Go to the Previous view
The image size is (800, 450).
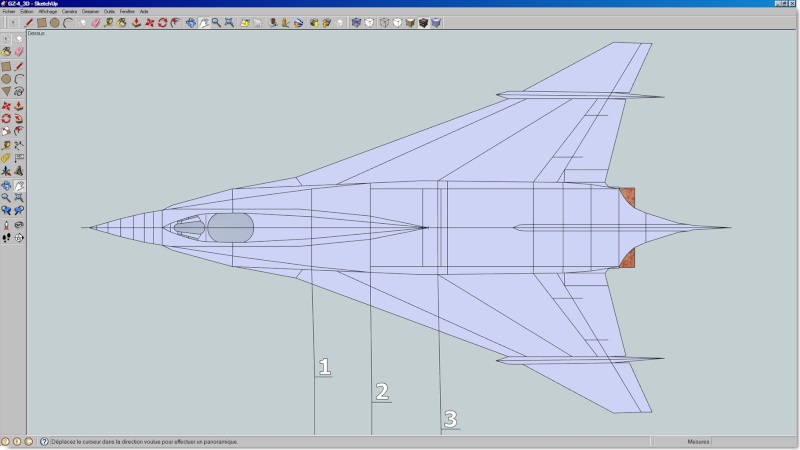6,210
